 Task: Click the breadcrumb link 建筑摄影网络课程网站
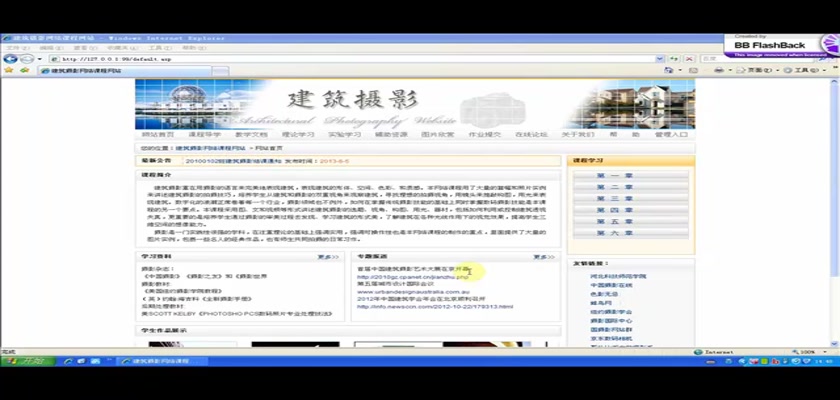tap(211, 148)
